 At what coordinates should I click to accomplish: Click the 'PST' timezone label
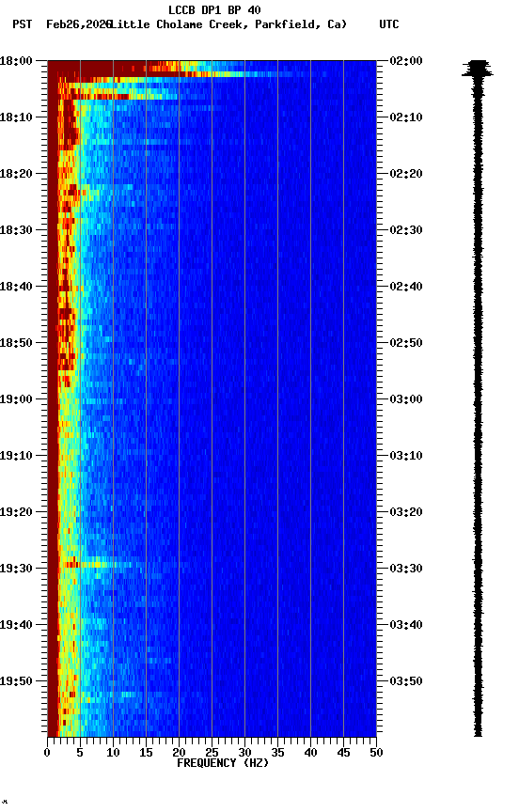coord(23,24)
